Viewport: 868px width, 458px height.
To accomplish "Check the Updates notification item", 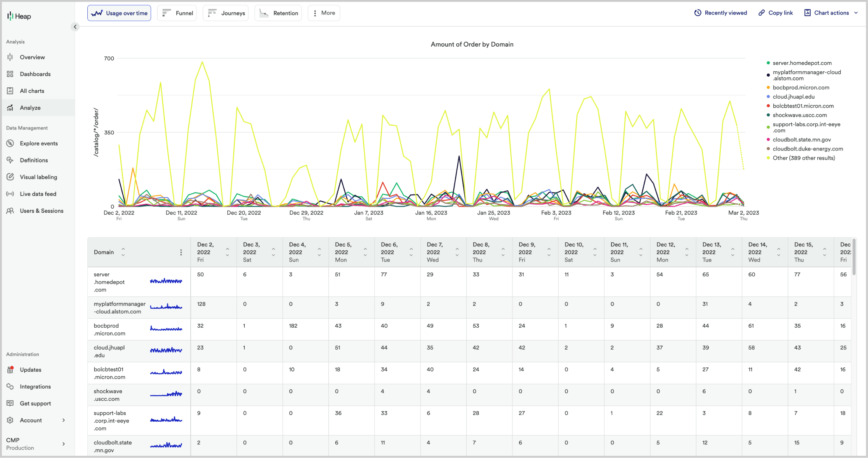I will click(30, 370).
